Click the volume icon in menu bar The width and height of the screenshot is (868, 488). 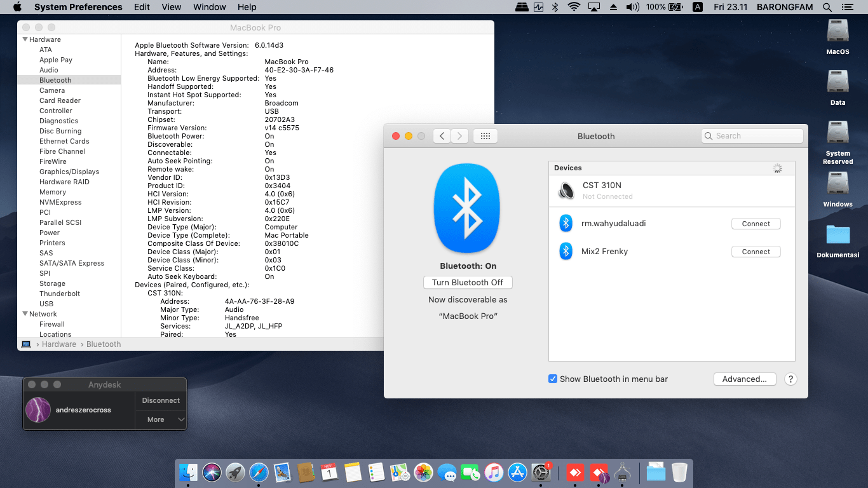[x=632, y=7]
